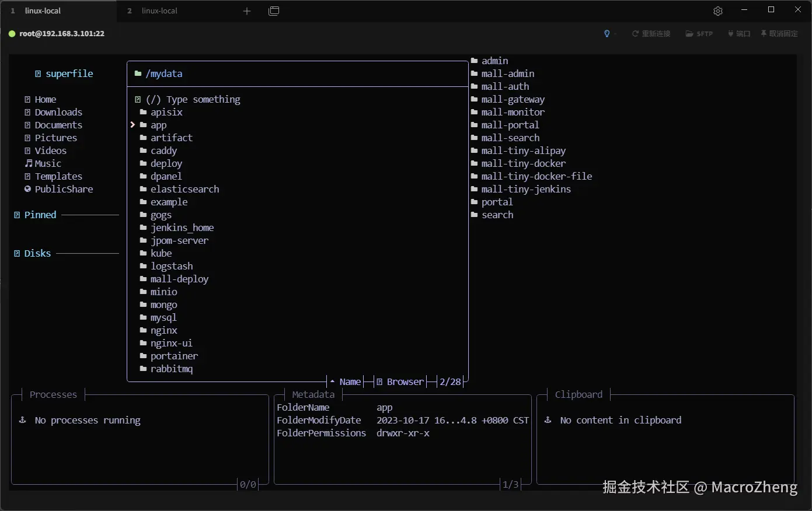812x511 pixels.
Task: Click the nginx-ui folder icon
Action: pos(143,344)
